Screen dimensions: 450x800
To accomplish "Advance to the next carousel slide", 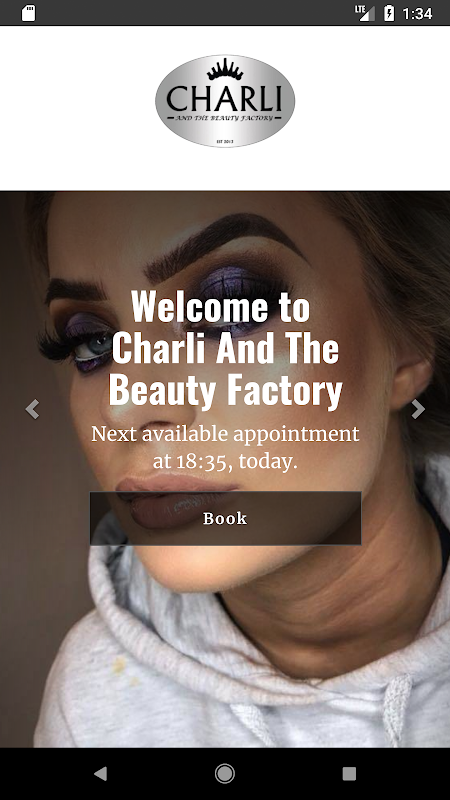I will [418, 409].
